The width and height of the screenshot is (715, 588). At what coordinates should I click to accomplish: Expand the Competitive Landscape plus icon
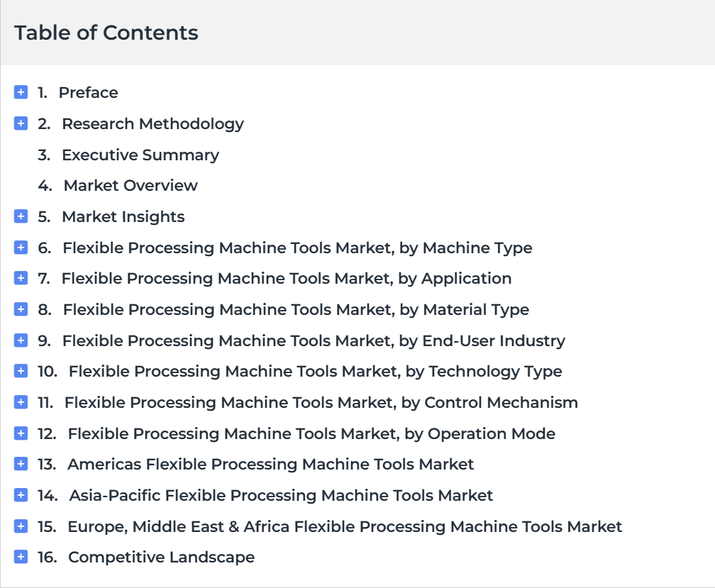[21, 557]
